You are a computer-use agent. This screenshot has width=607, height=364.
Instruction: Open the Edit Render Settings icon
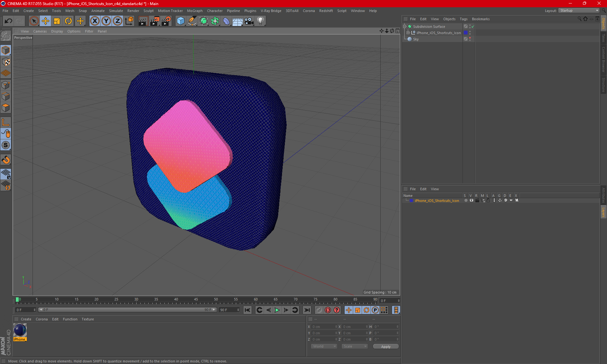[x=166, y=21]
